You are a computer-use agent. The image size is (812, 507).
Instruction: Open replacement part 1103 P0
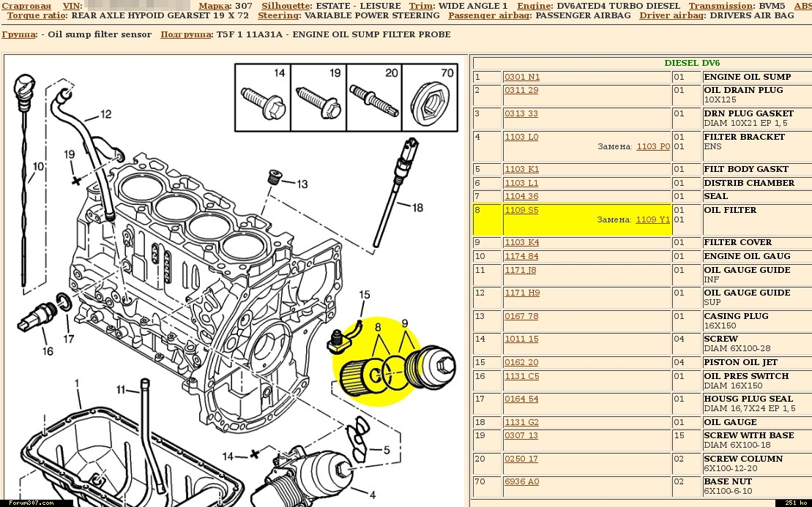pos(653,146)
